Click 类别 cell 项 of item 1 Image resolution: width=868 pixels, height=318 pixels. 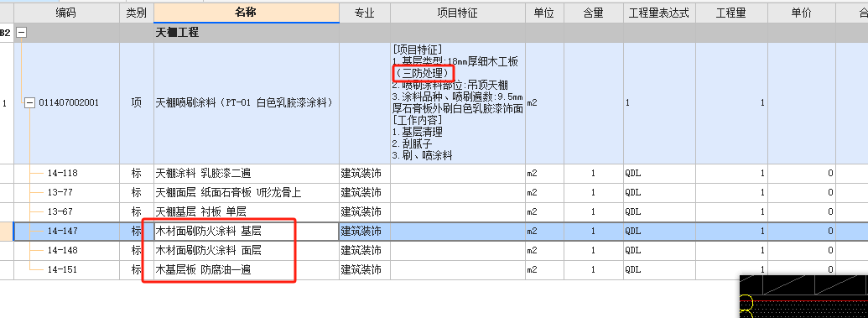pyautogui.click(x=137, y=103)
